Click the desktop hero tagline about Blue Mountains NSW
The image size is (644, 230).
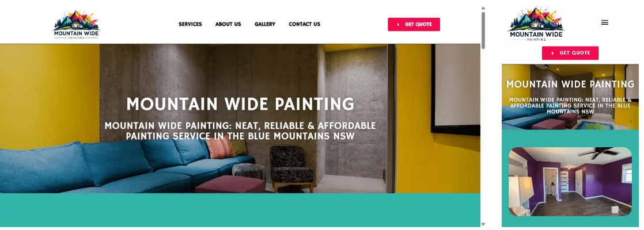pyautogui.click(x=240, y=131)
